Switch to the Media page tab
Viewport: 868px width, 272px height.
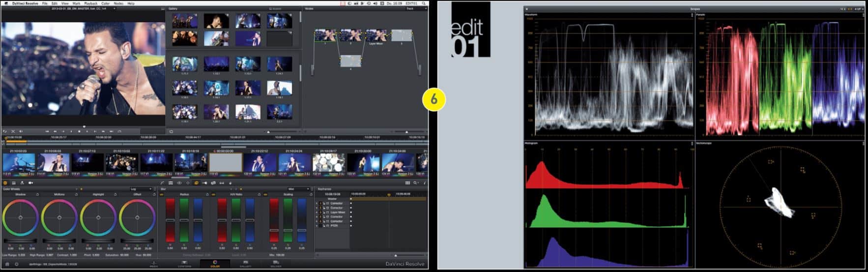coord(154,264)
